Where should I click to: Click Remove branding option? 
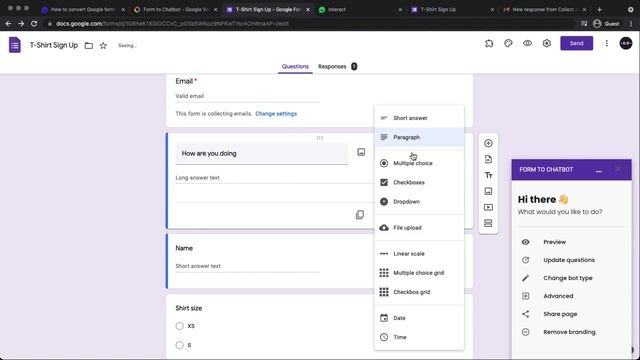tap(569, 332)
